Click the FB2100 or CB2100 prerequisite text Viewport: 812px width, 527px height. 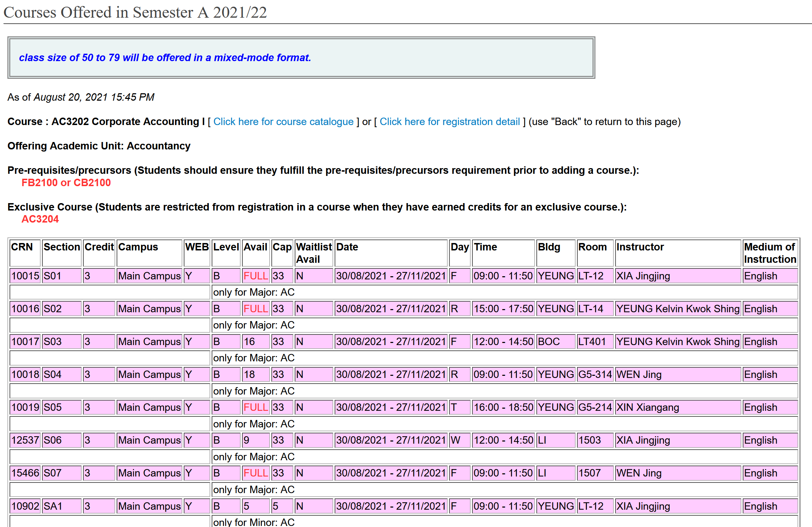coord(66,183)
